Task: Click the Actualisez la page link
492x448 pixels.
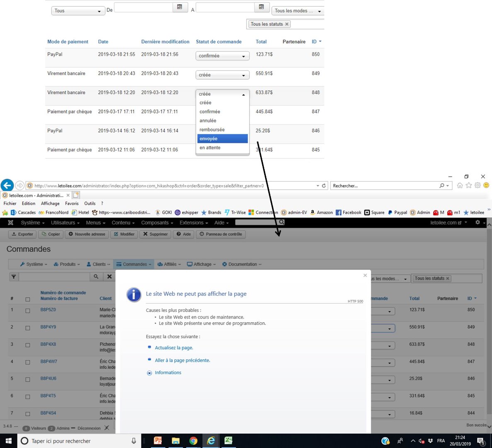Action: pos(174,348)
